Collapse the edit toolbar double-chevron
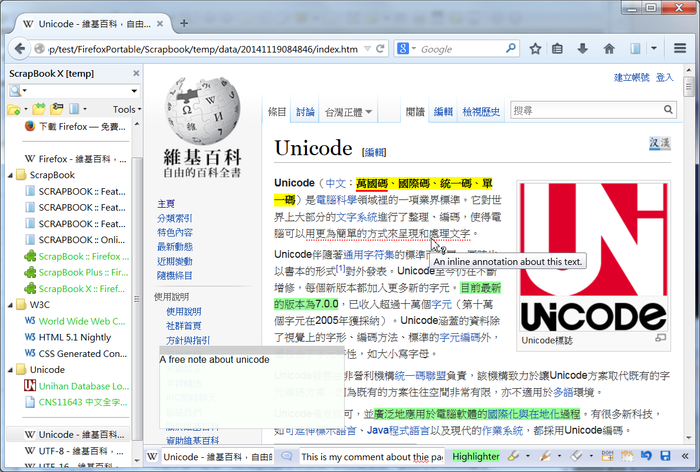The image size is (700, 472). (685, 456)
